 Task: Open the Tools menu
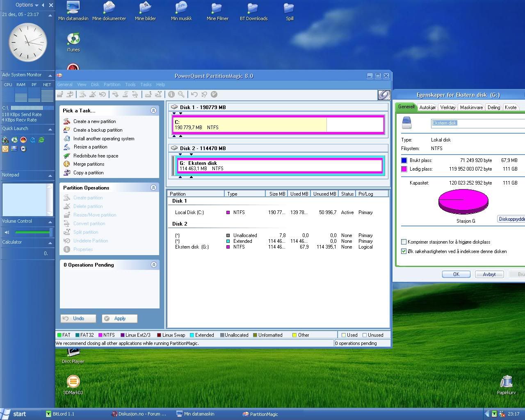coord(130,84)
